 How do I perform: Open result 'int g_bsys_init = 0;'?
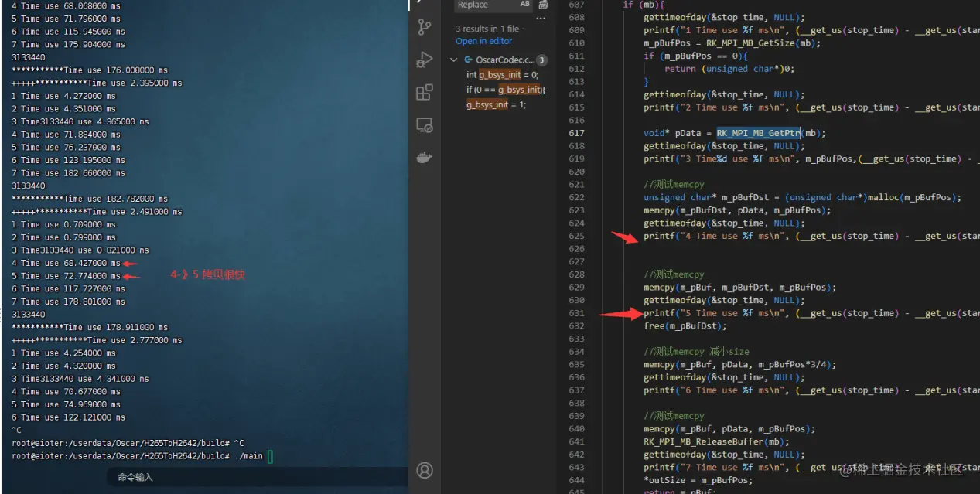(502, 75)
